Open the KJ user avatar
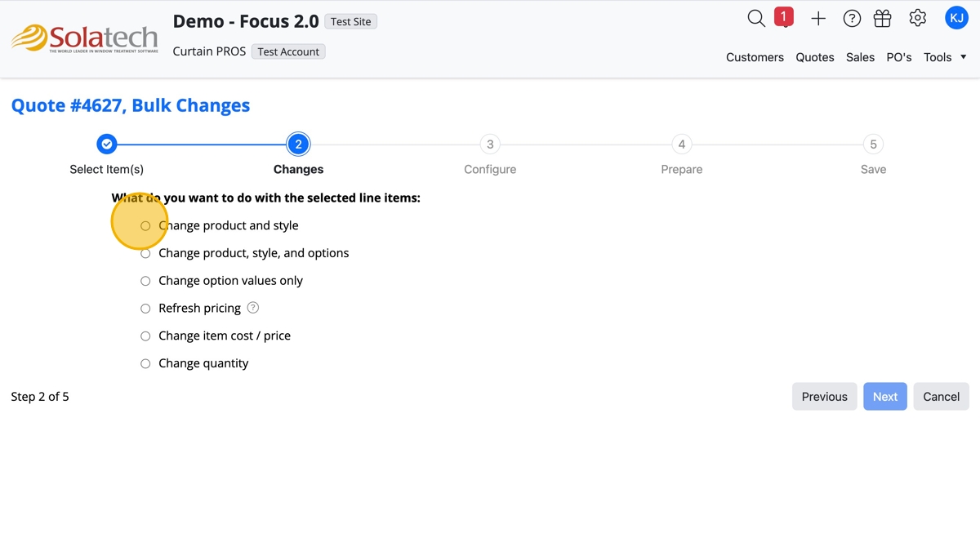 pyautogui.click(x=956, y=18)
